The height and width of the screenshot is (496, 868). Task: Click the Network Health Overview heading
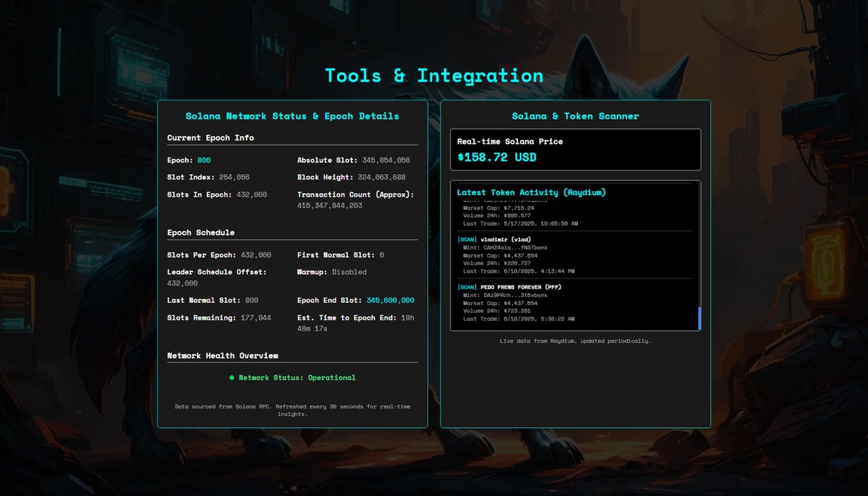pos(223,356)
